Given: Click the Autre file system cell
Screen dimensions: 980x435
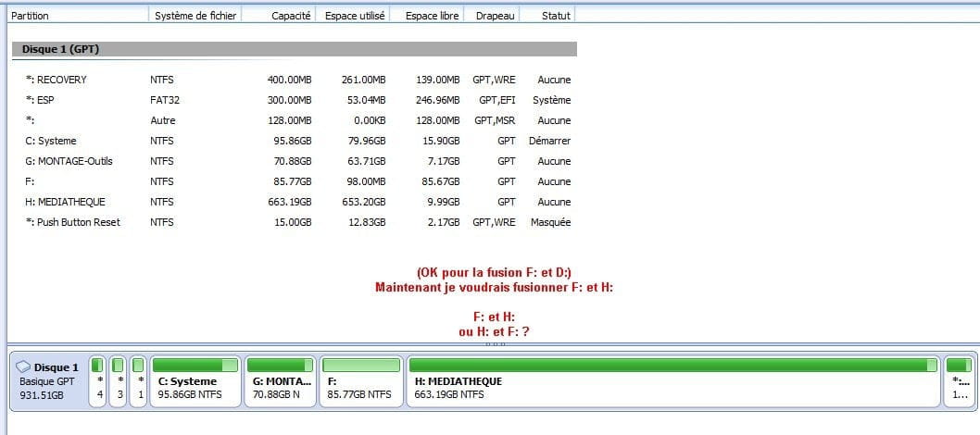Looking at the screenshot, I should tap(162, 120).
